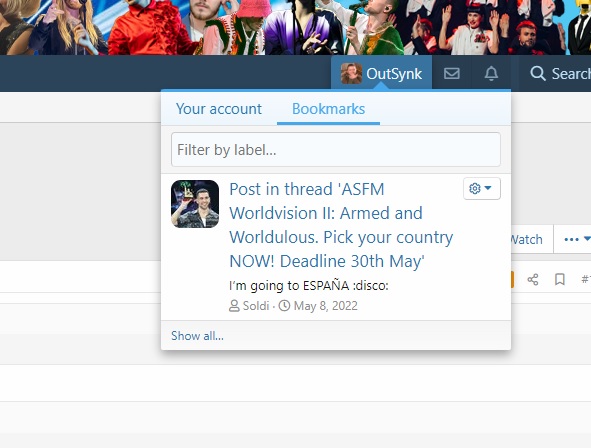The height and width of the screenshot is (448, 591).
Task: Click the Soldi username in the bookmark
Action: coord(256,306)
